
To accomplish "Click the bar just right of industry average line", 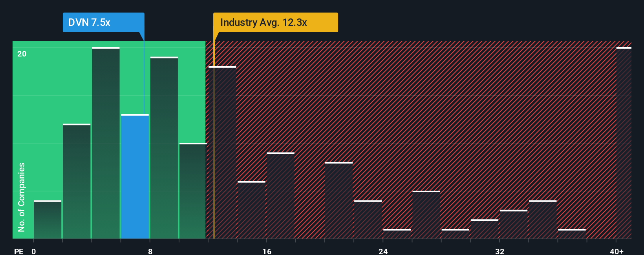I will click(222, 153).
